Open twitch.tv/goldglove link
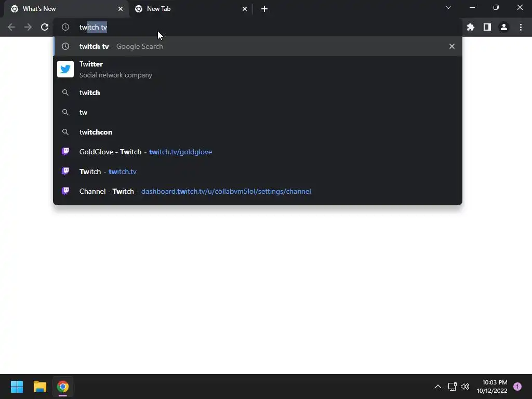The height and width of the screenshot is (399, 532). pyautogui.click(x=180, y=152)
